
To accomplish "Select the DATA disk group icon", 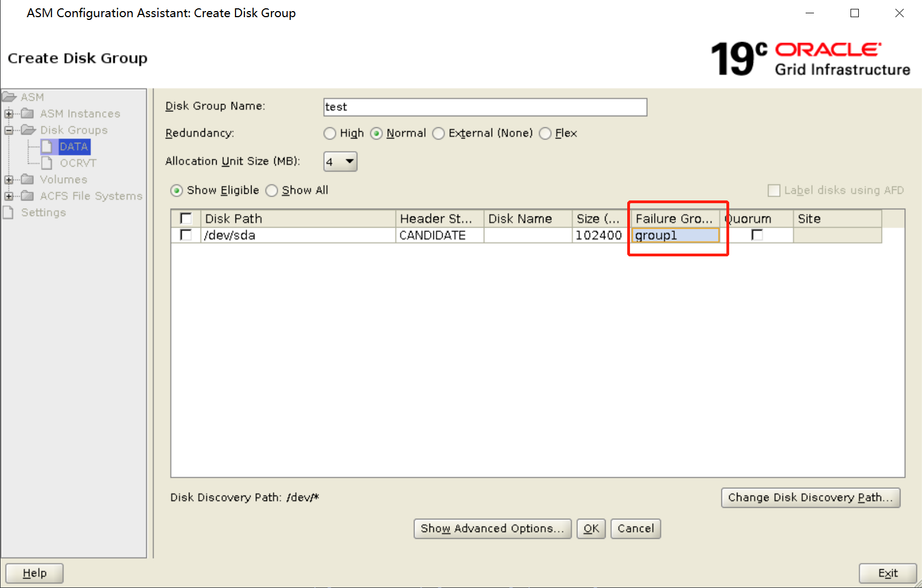I will (x=47, y=146).
